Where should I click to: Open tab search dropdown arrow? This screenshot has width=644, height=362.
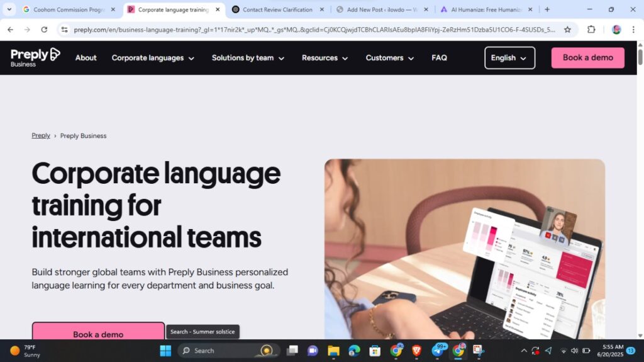pos(9,9)
